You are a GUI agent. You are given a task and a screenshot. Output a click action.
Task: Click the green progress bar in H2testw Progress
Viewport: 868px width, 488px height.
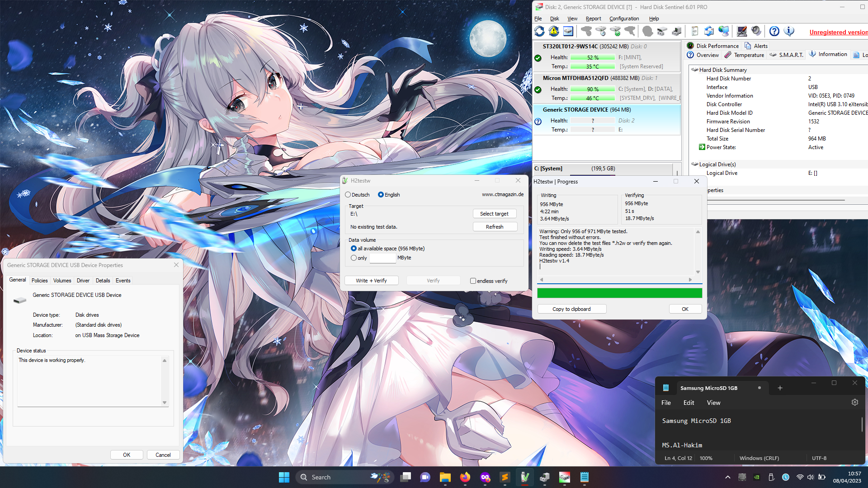click(x=619, y=293)
